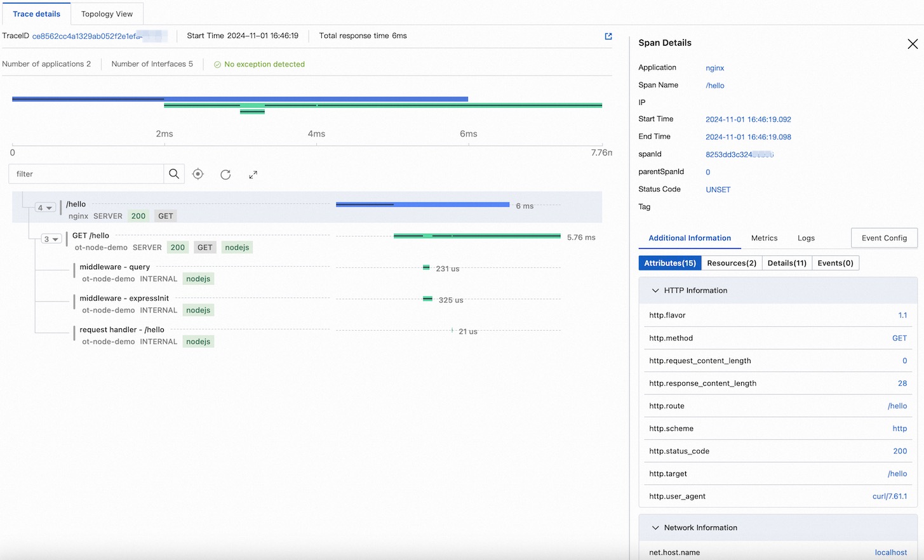Close the Span Details panel
Screen dimensions: 924x560
[912, 44]
